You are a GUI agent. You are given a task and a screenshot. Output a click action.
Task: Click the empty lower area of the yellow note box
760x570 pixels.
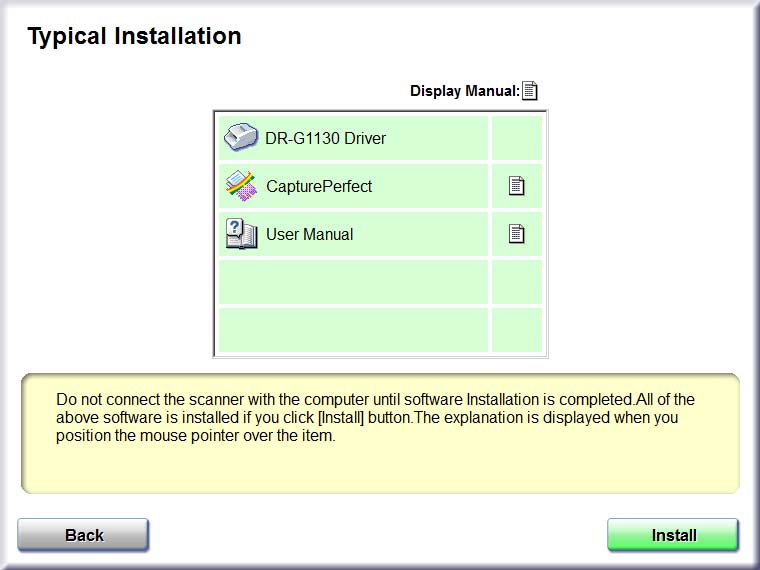pyautogui.click(x=380, y=468)
